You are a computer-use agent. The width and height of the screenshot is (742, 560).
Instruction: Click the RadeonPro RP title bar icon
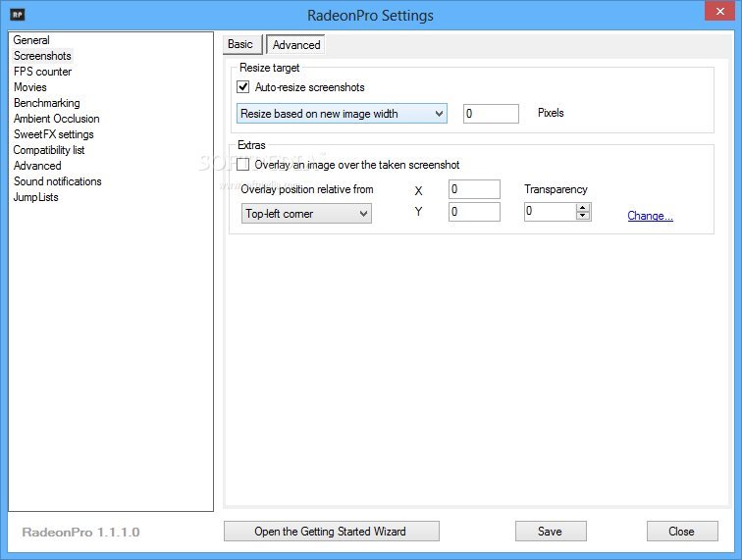(18, 15)
